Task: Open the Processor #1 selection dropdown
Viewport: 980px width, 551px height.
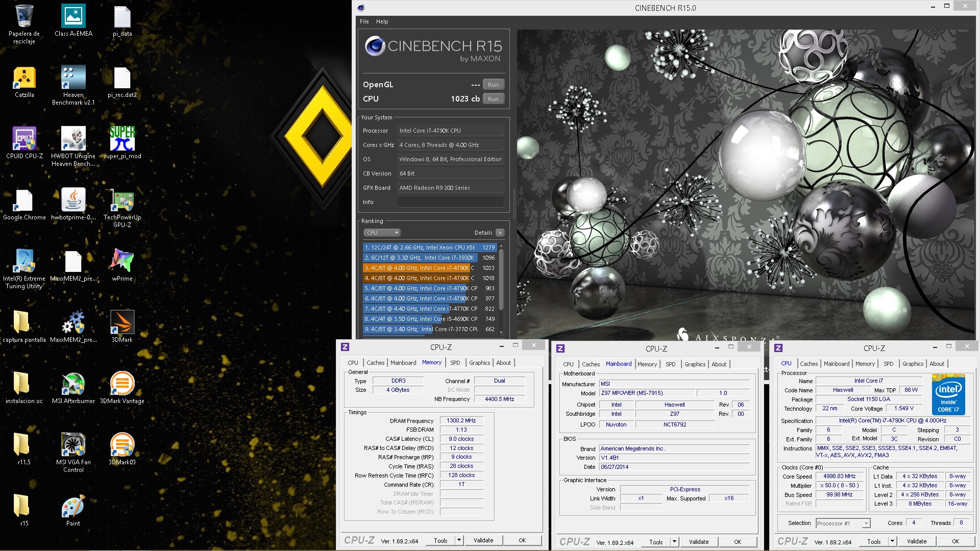Action: pyautogui.click(x=866, y=523)
